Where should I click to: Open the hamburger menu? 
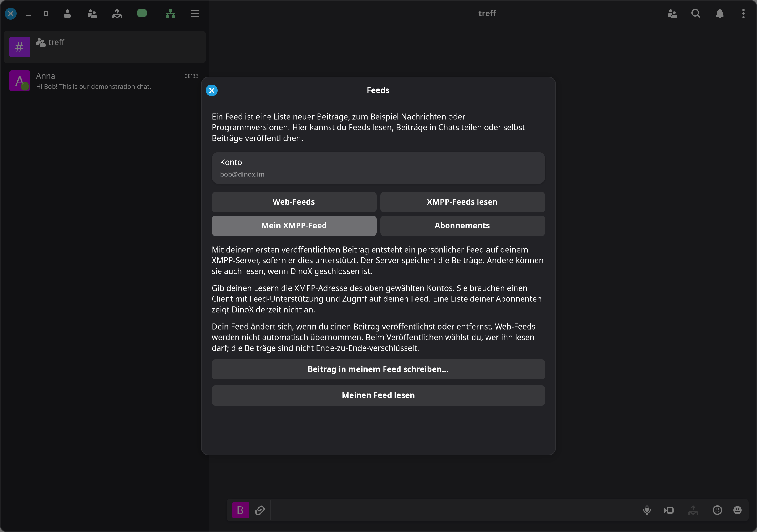195,14
